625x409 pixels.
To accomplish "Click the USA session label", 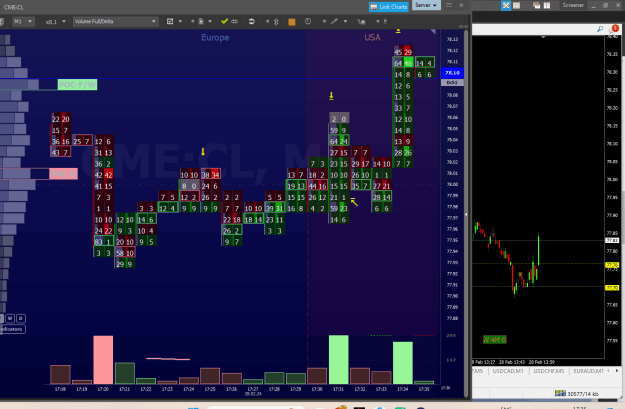I will [372, 37].
